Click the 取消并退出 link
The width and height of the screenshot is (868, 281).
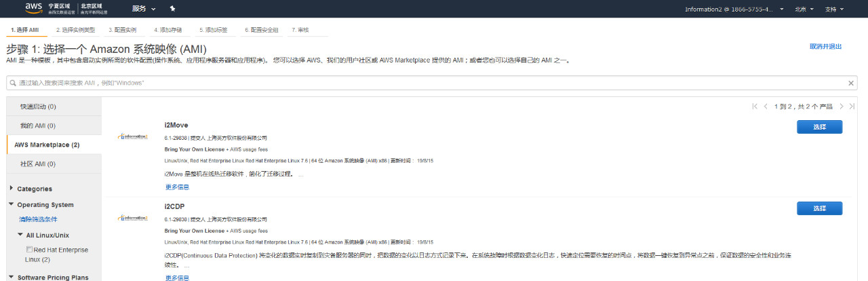825,47
